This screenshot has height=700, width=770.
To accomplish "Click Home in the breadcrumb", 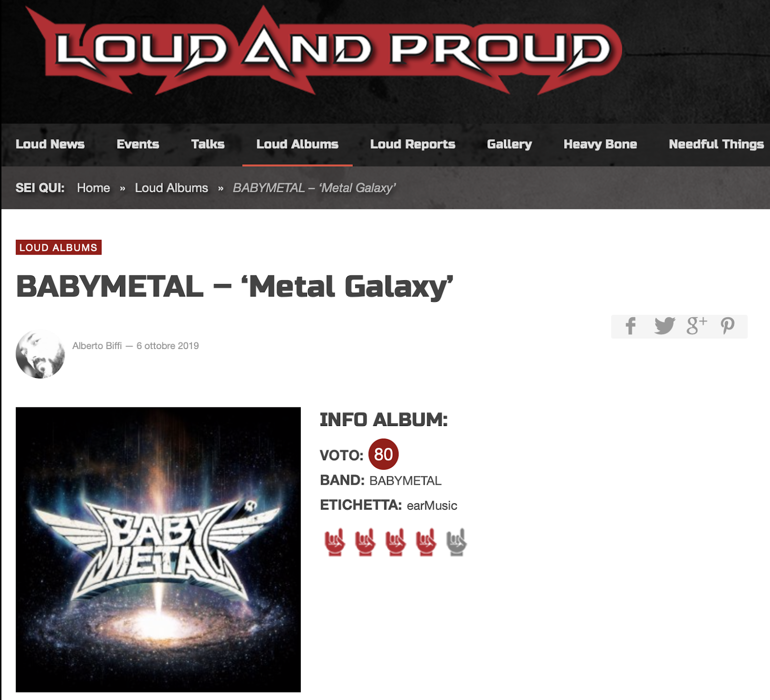I will pos(93,188).
